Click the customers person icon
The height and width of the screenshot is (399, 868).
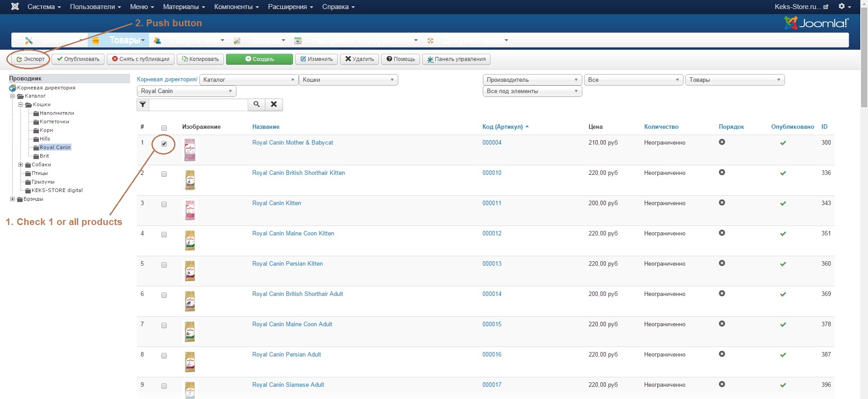[157, 41]
